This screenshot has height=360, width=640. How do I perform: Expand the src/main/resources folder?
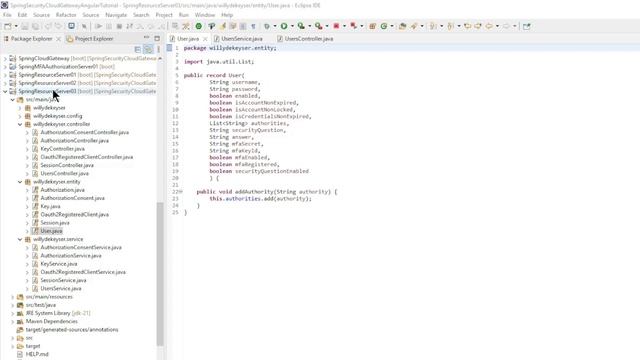click(x=13, y=297)
